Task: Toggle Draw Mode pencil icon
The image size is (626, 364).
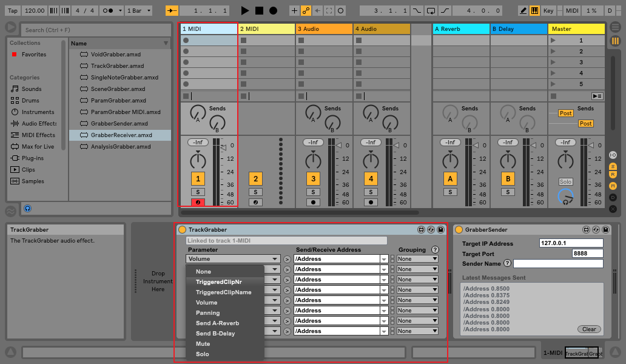Action: click(x=523, y=11)
